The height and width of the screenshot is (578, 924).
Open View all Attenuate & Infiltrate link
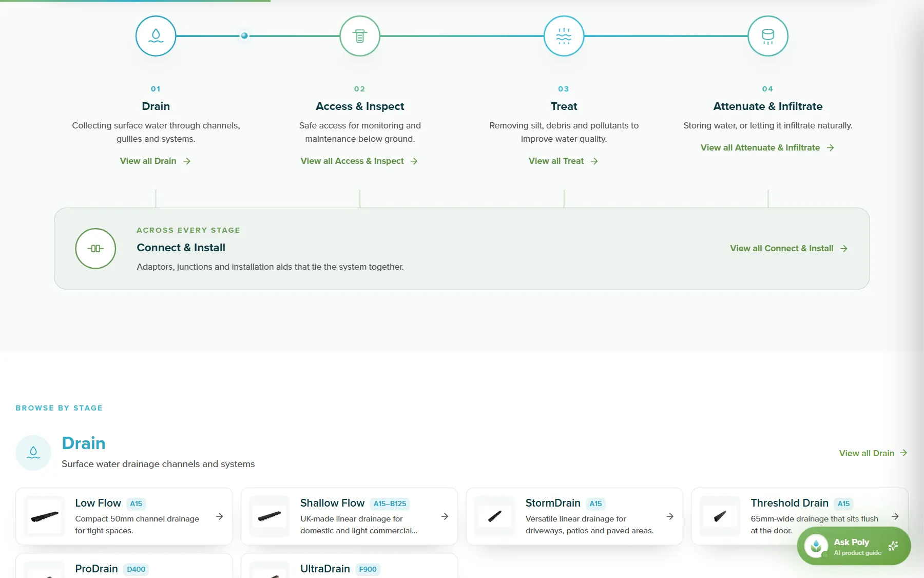[767, 148]
